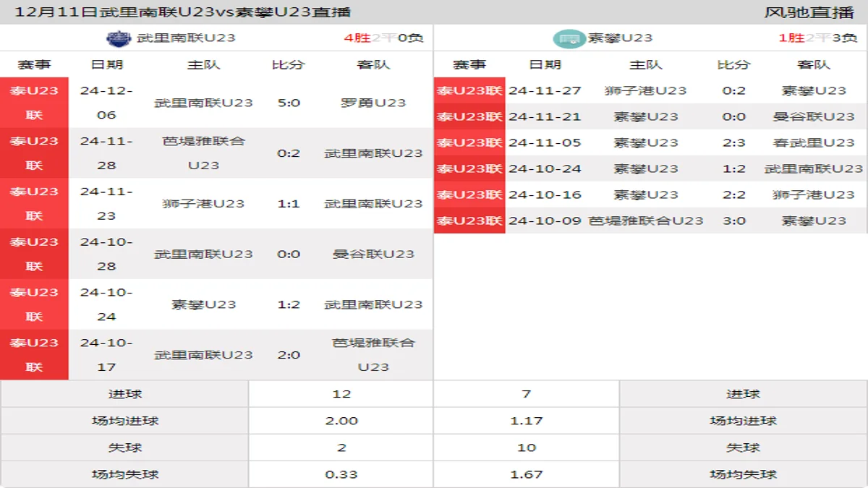The width and height of the screenshot is (868, 488).
Task: Click the 0:0 score in the 24-10-28 row
Action: [x=289, y=254]
